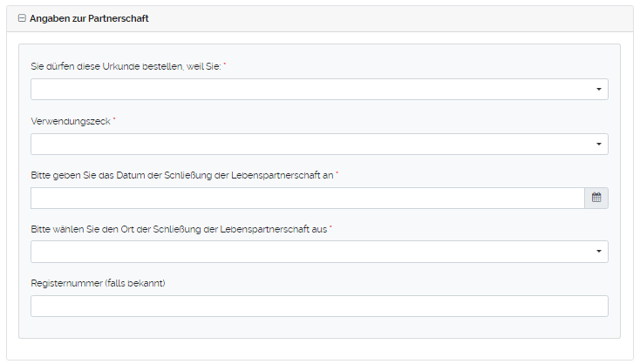Collapse the Angaben zur Partnerschaft section icon
The height and width of the screenshot is (364, 640).
[x=22, y=18]
